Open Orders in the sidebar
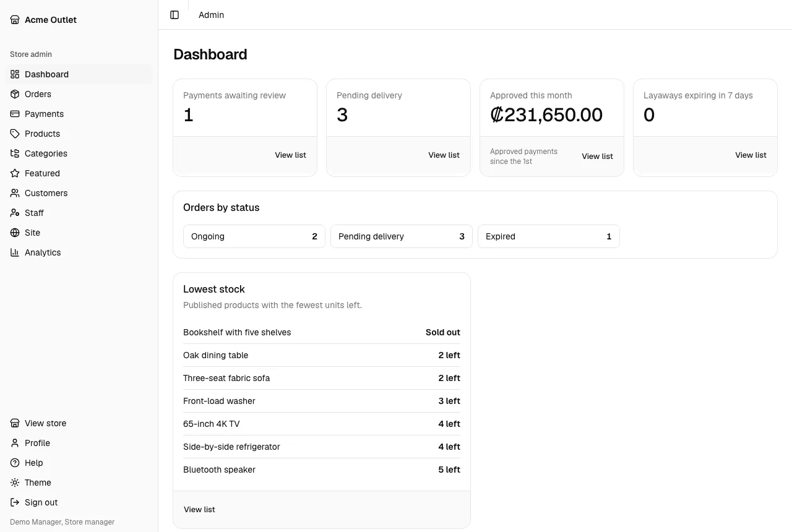Viewport: 792px width, 532px height. click(x=79, y=94)
